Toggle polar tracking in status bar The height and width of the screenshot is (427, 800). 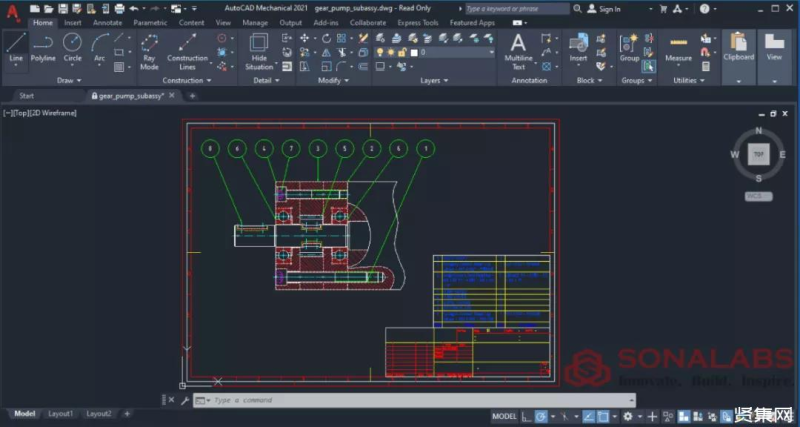click(541, 416)
